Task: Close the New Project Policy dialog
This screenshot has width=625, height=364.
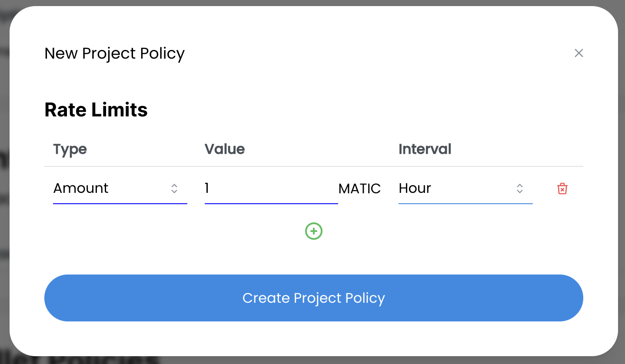Action: click(x=578, y=53)
